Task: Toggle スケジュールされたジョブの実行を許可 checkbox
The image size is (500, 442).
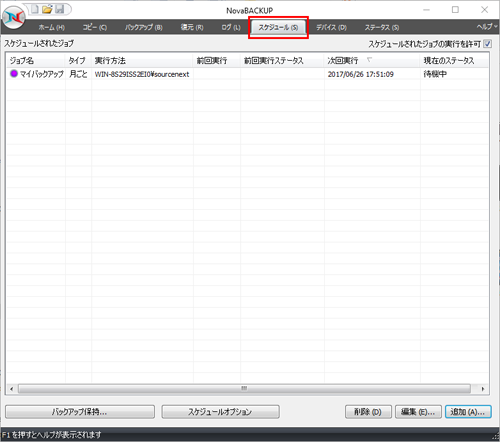Action: coord(487,44)
